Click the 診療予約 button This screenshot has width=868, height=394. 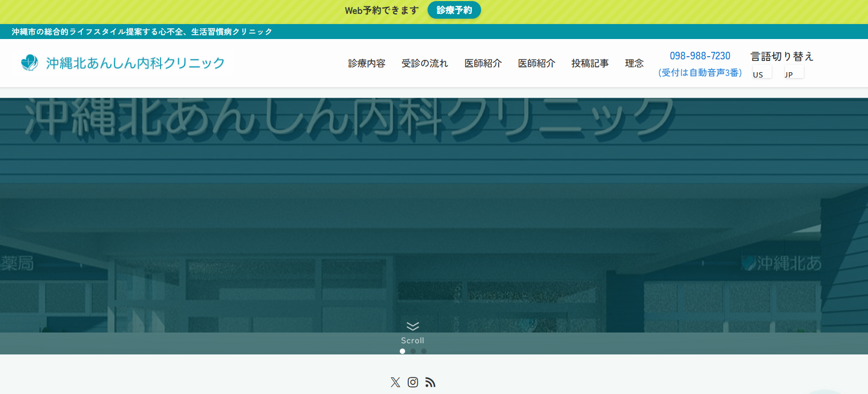click(x=454, y=10)
